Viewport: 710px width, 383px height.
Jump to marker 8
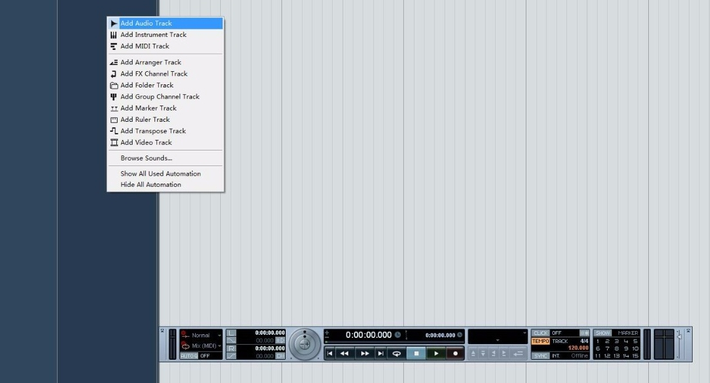coord(616,349)
